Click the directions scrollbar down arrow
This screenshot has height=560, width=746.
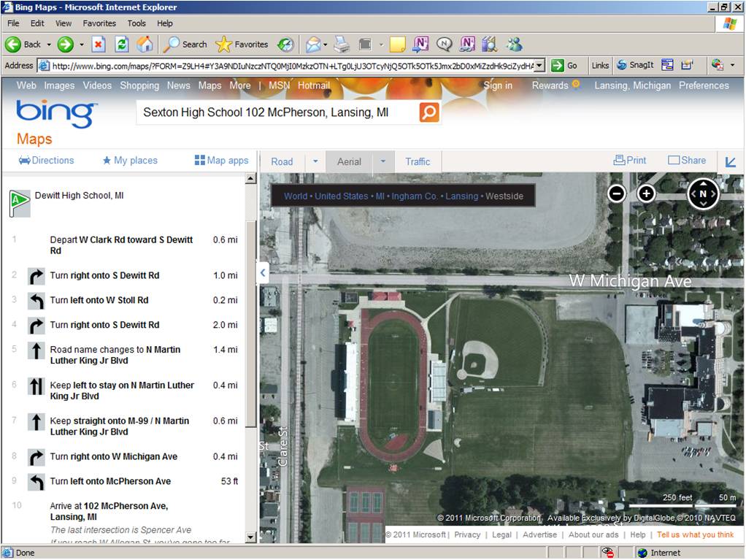click(x=250, y=537)
